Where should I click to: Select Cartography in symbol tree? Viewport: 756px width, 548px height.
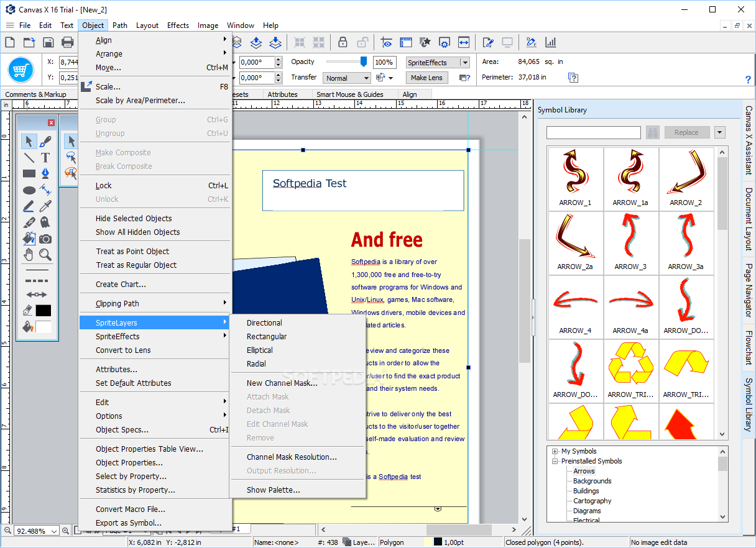click(x=592, y=501)
